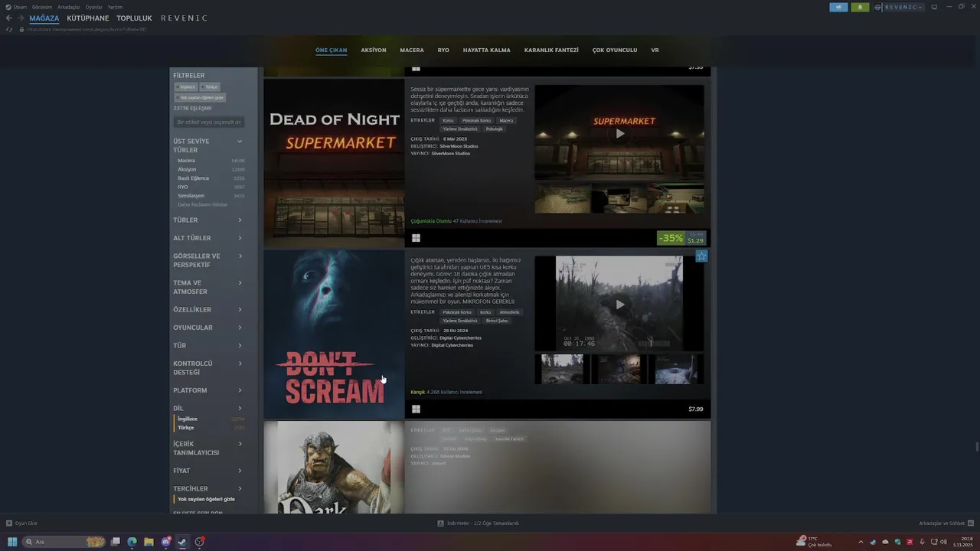The width and height of the screenshot is (980, 551).
Task: Collapse the ÜST SEVİYE TÜRLER section
Action: coord(240,142)
